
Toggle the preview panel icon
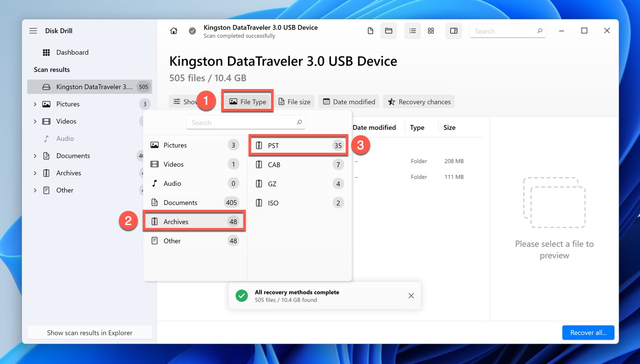454,31
